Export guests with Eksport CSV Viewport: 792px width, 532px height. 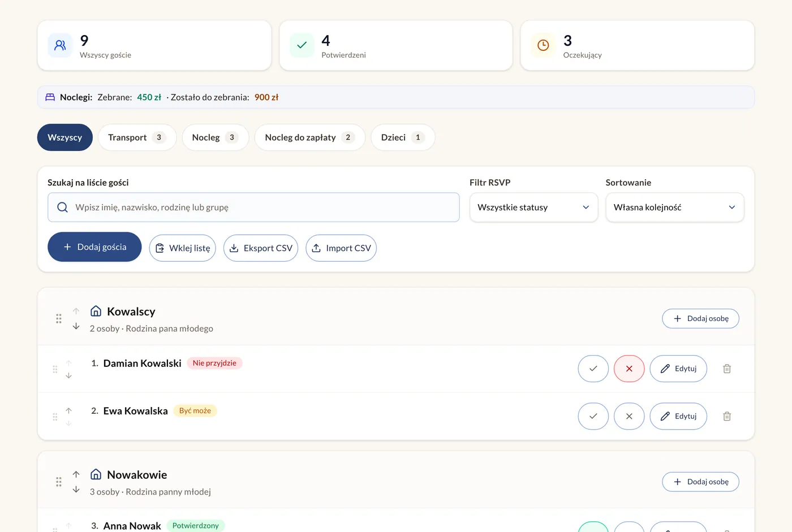(261, 248)
